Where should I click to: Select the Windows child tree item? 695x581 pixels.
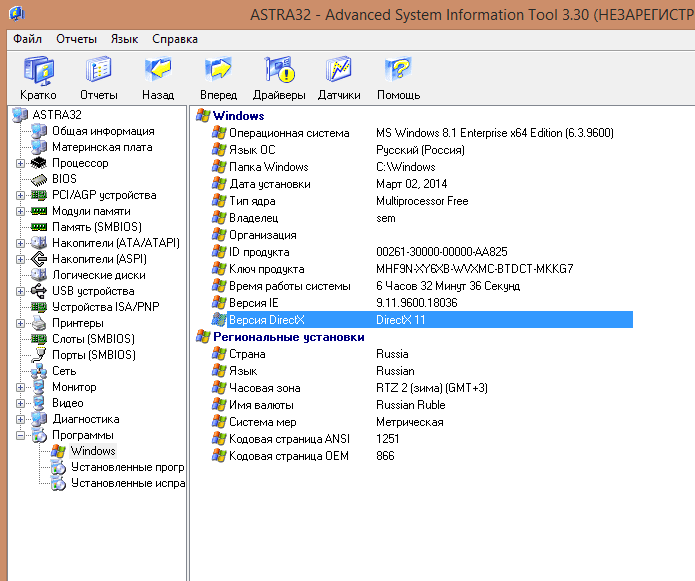pyautogui.click(x=93, y=451)
